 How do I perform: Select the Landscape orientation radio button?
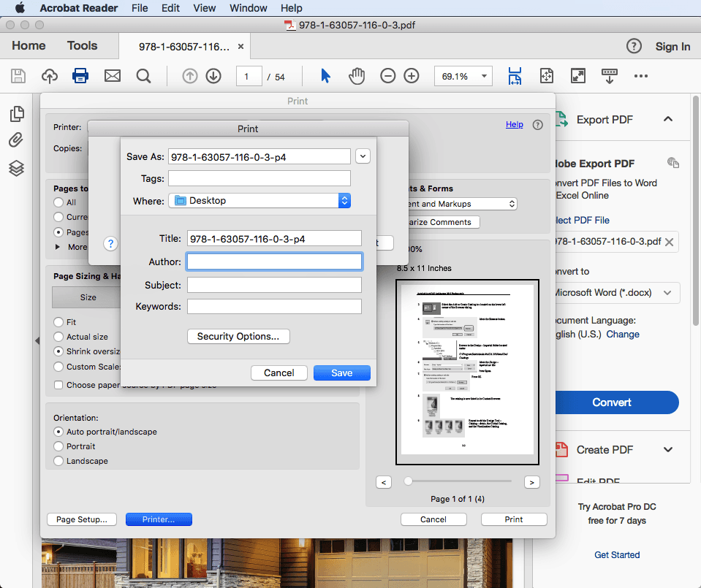[x=58, y=461]
